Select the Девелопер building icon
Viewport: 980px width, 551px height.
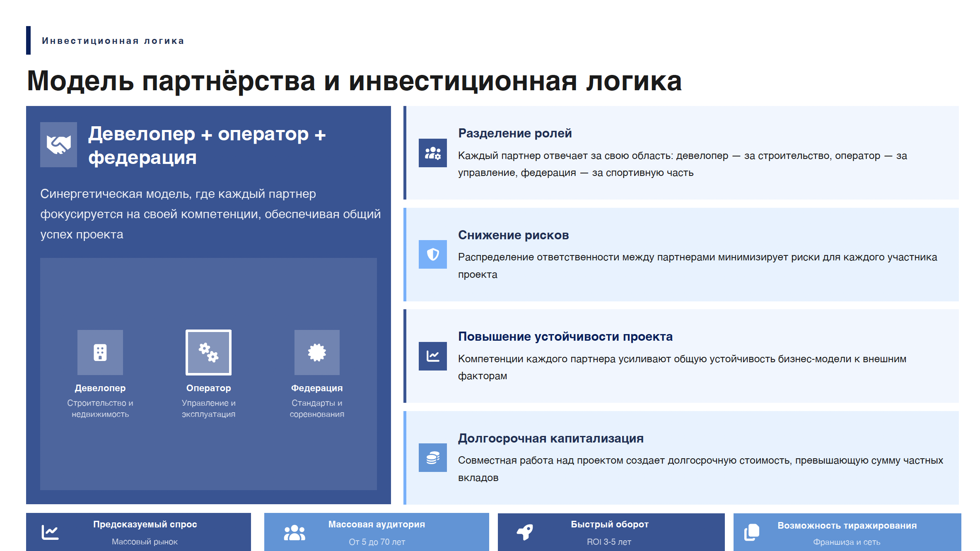[x=100, y=352]
